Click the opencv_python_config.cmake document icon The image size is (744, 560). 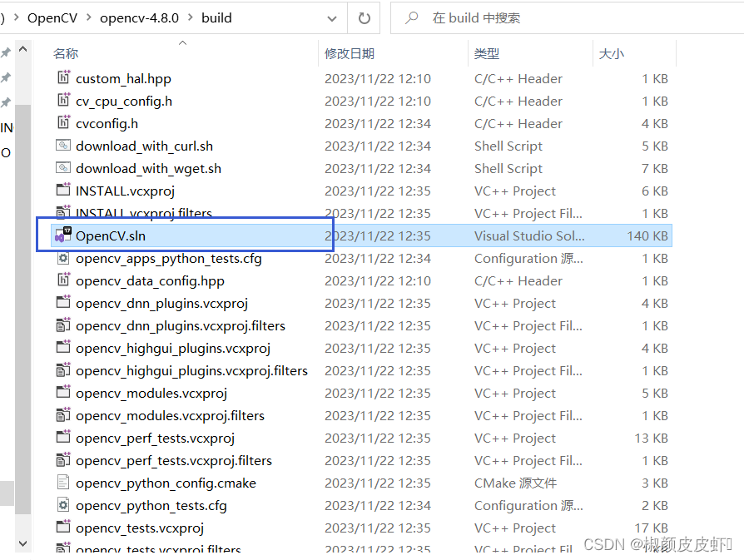point(63,482)
